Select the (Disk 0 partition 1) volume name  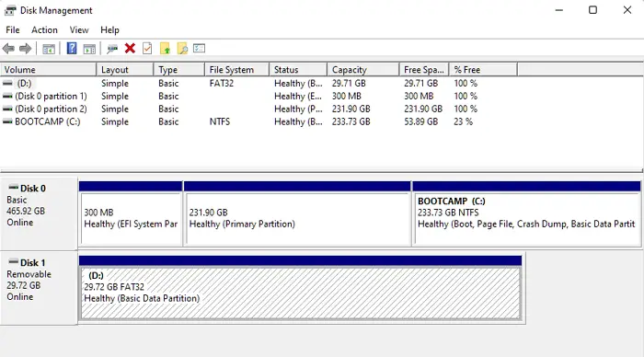[51, 96]
